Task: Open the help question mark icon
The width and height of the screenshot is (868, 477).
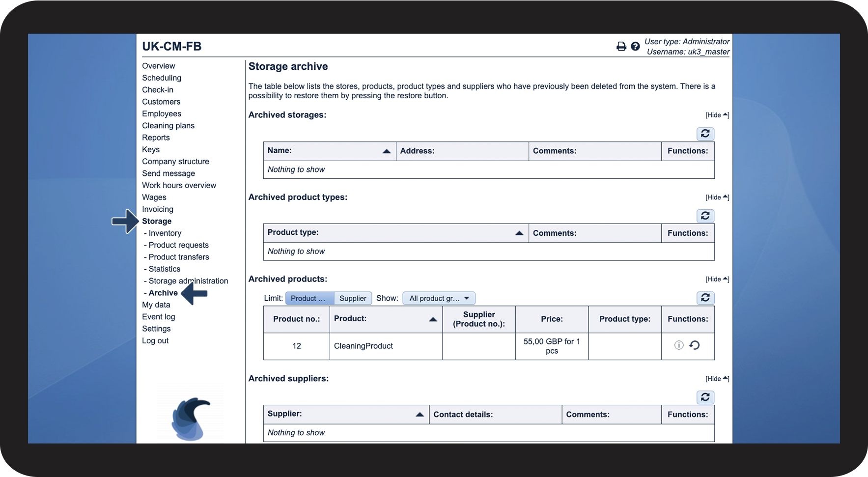Action: 635,46
